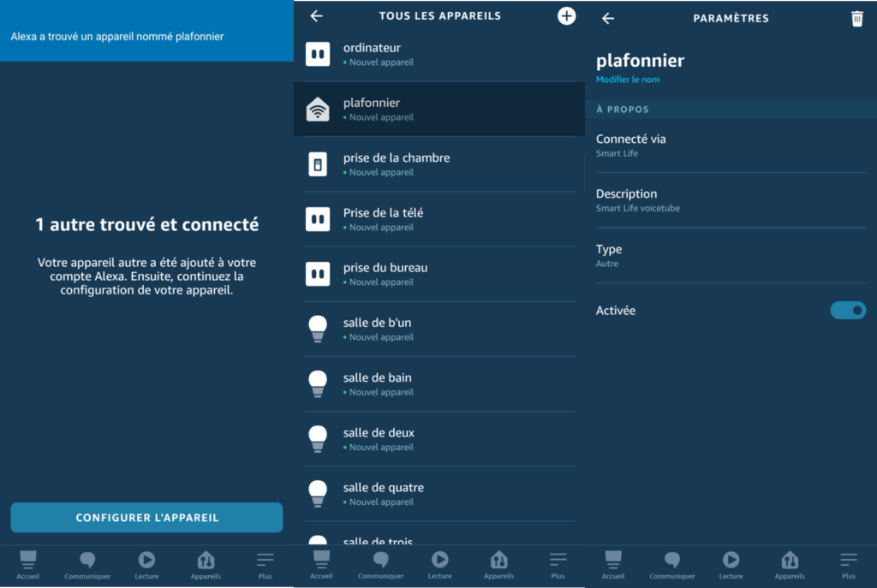Tap Type Autre entry
Image resolution: width=877 pixels, height=588 pixels.
pos(731,255)
